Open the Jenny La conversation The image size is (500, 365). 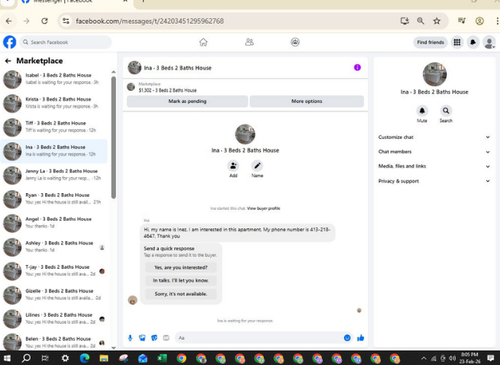tap(54, 175)
